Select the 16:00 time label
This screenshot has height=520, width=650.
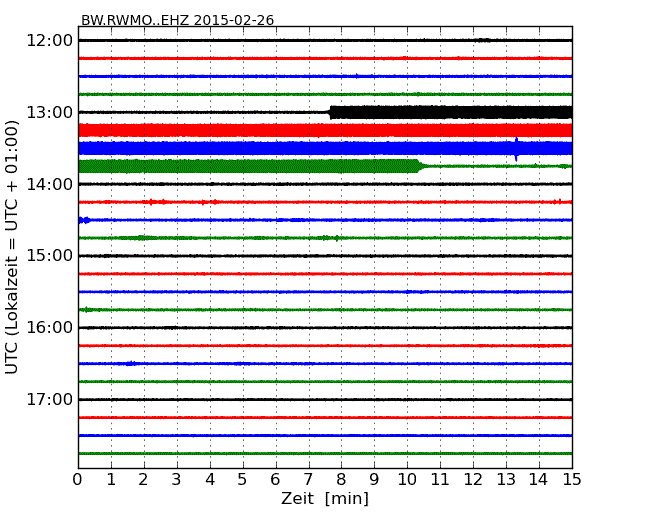(x=49, y=328)
